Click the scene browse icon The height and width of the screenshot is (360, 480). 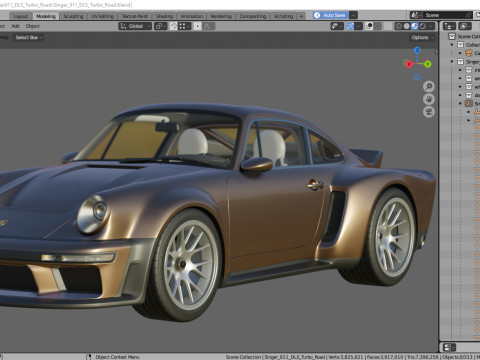coord(416,15)
